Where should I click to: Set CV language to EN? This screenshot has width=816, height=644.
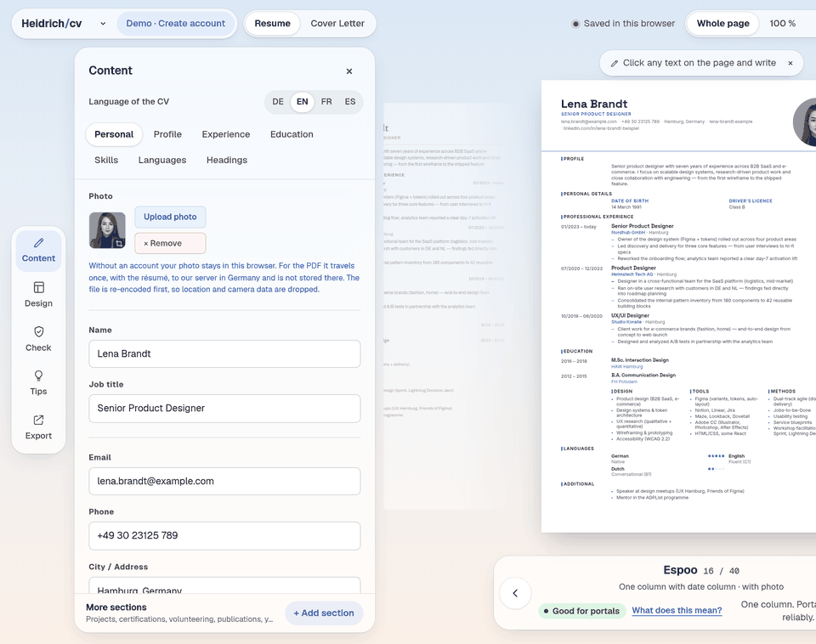coord(303,102)
